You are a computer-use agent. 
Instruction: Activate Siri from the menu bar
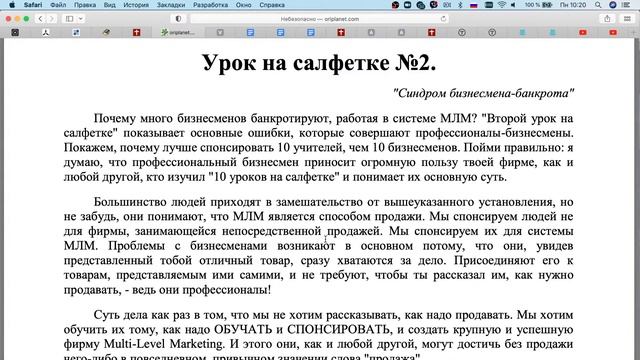pos(613,5)
